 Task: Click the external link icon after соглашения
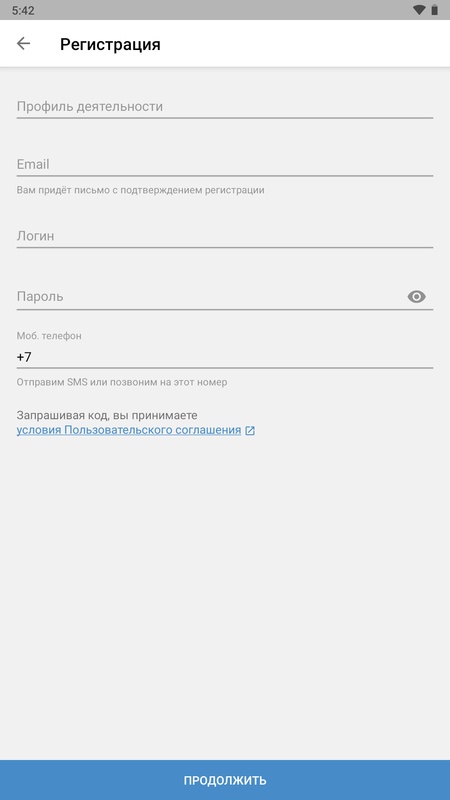250,431
